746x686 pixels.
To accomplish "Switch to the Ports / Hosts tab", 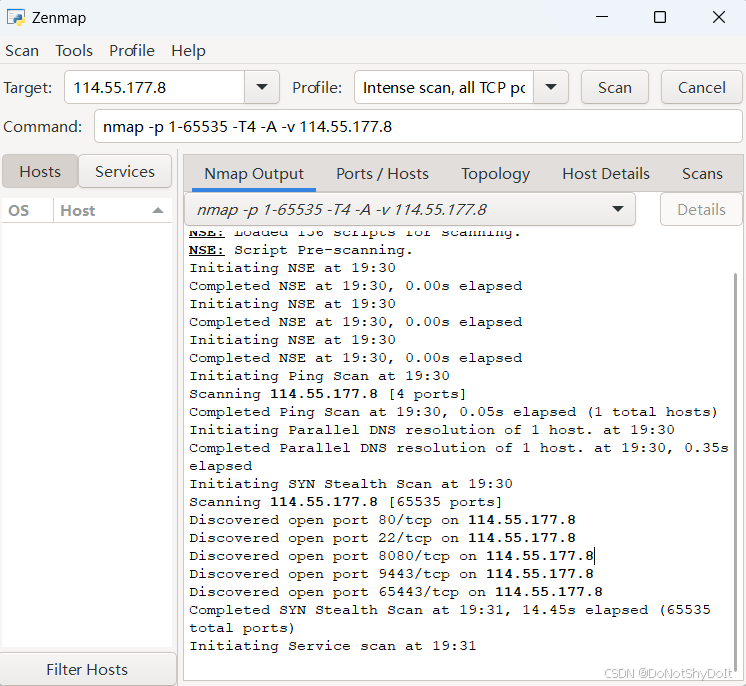I will [382, 174].
